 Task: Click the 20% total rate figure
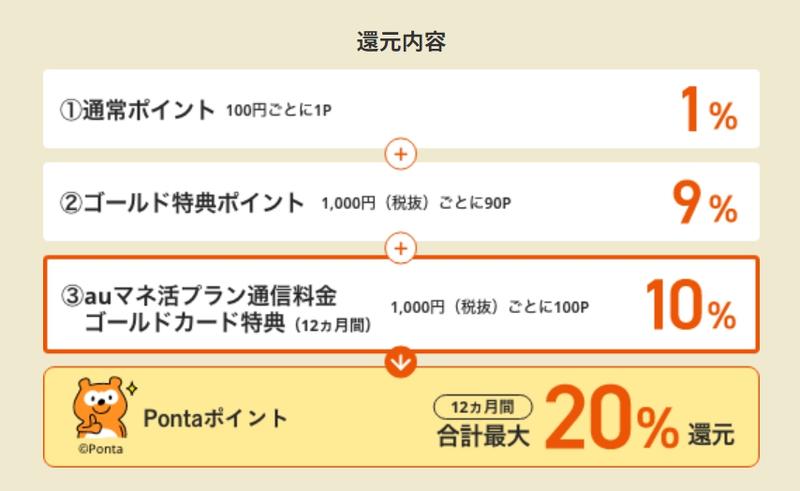(612, 419)
